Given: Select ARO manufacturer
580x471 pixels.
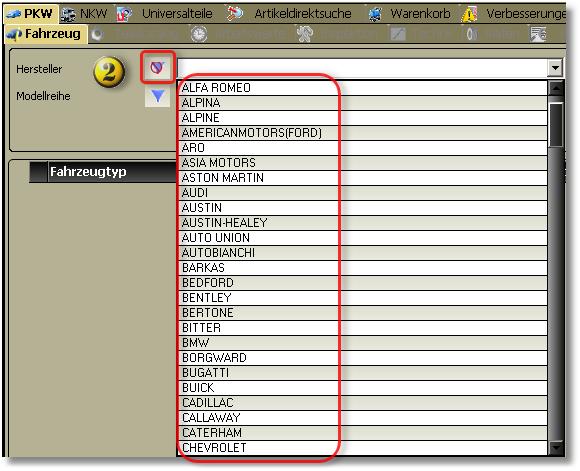Looking at the screenshot, I should [x=362, y=148].
